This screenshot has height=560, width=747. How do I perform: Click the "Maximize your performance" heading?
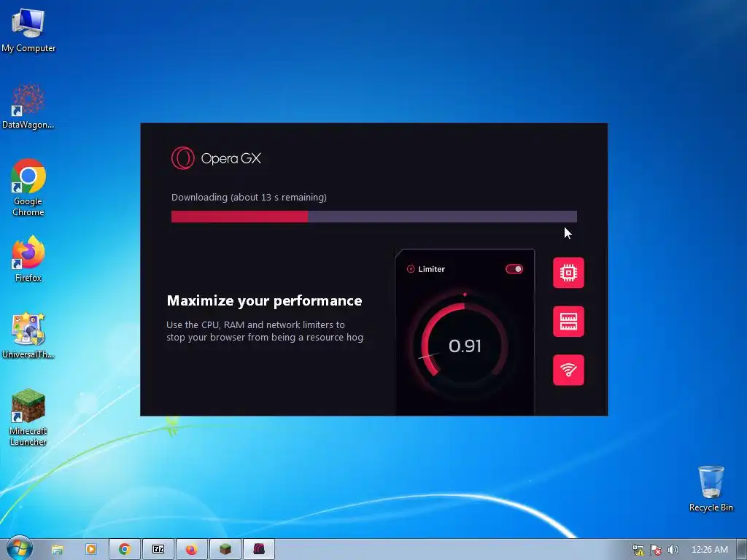(x=264, y=300)
